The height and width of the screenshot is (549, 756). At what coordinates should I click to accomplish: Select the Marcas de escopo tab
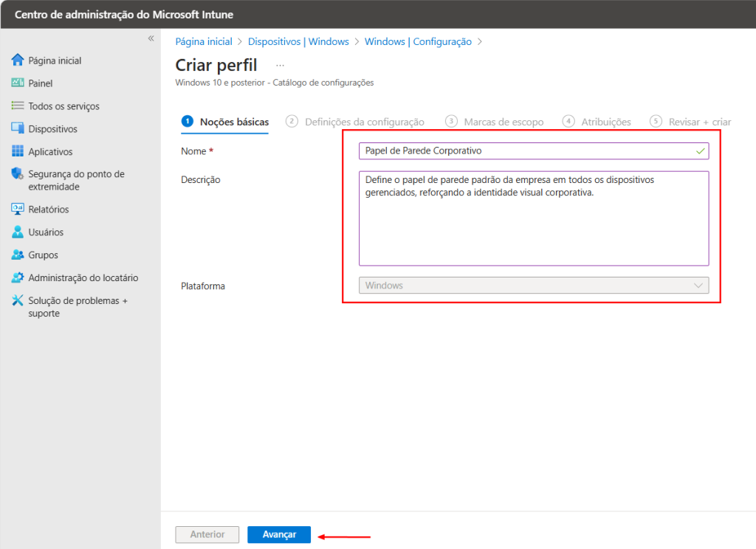[x=504, y=121]
